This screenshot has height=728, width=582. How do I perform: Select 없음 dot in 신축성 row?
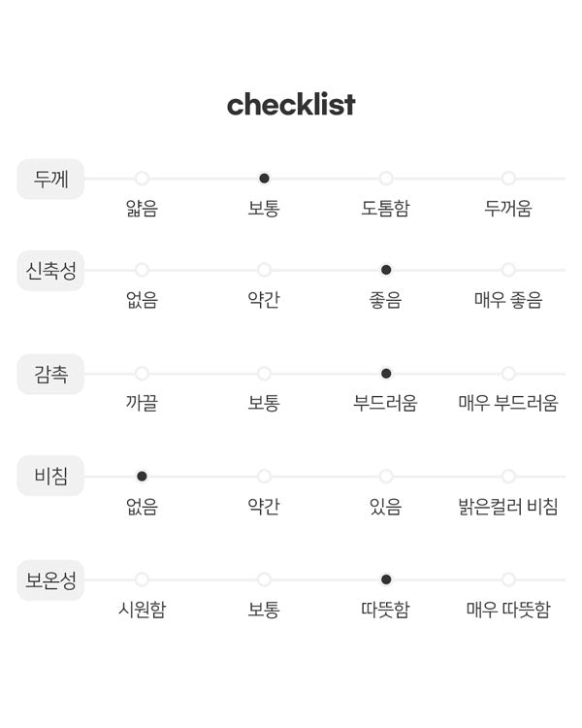click(142, 270)
